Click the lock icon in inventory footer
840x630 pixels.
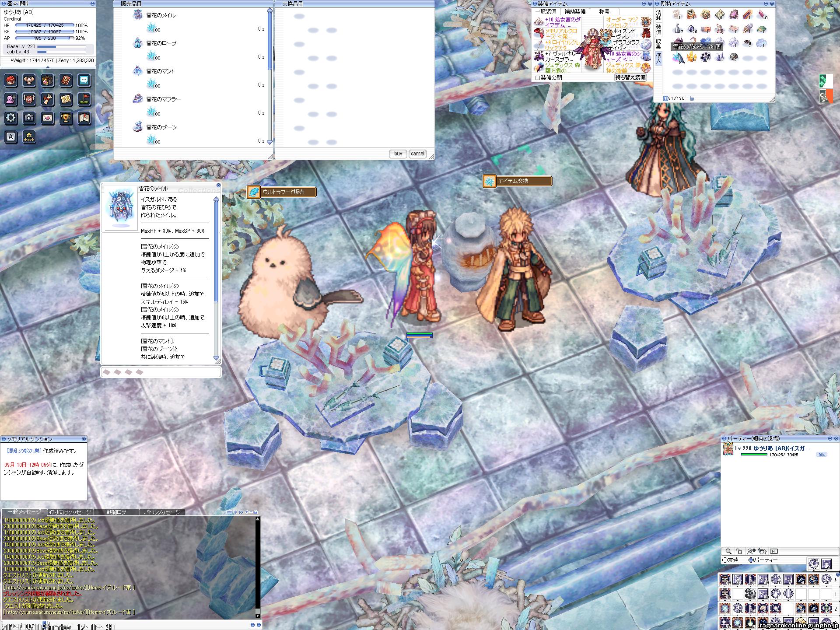[691, 98]
